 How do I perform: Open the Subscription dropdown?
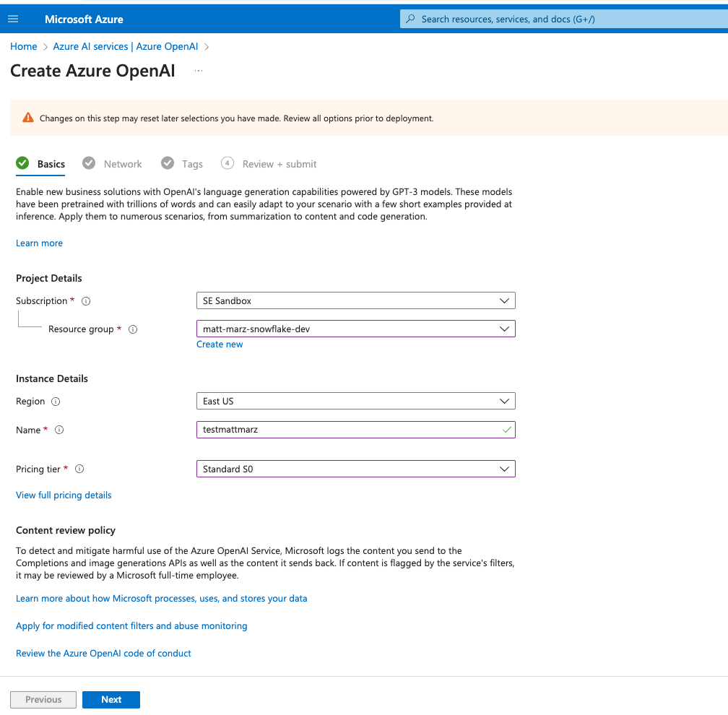pos(505,300)
